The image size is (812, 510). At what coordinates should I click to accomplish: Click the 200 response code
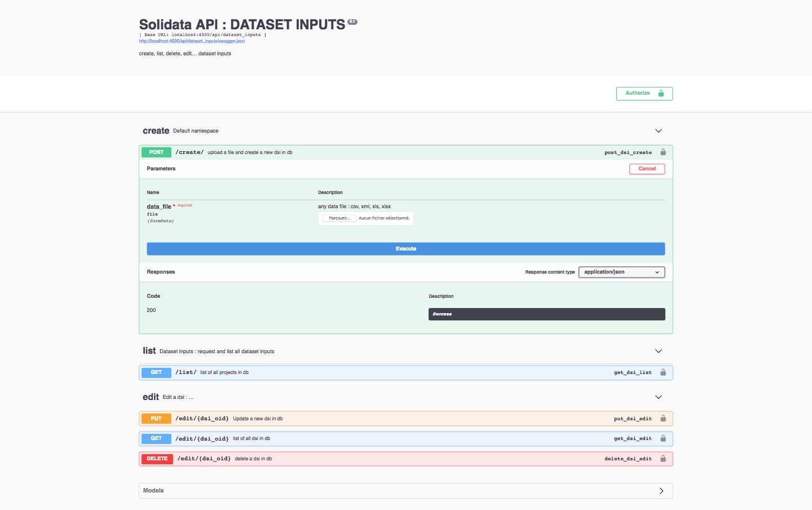[x=151, y=310]
